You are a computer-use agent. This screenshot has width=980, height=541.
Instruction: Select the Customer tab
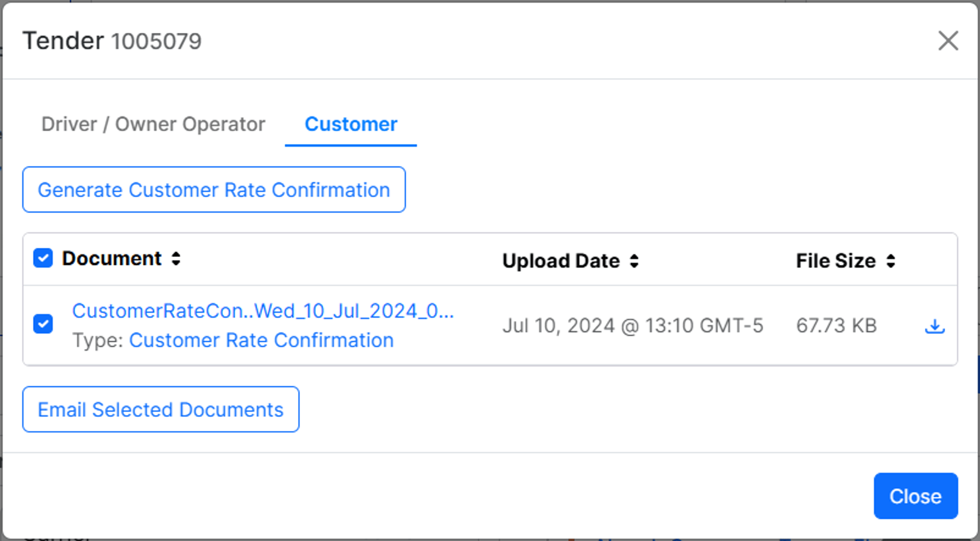[x=351, y=124]
